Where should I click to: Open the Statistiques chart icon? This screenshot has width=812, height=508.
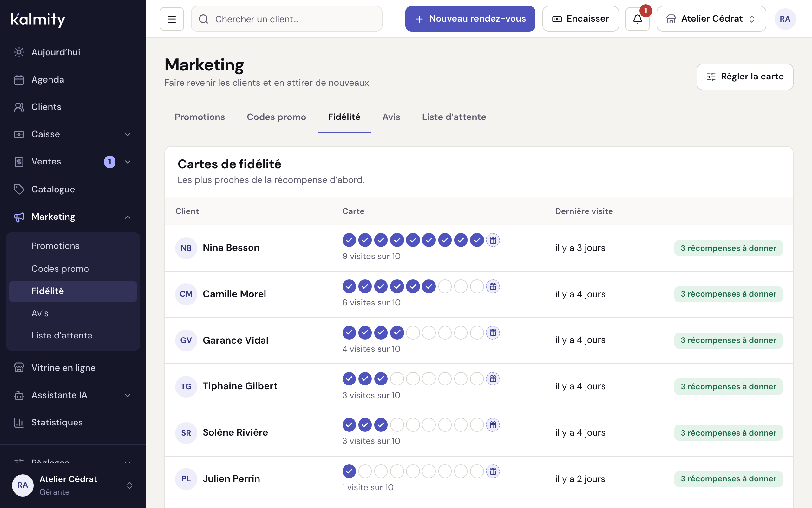coord(19,422)
